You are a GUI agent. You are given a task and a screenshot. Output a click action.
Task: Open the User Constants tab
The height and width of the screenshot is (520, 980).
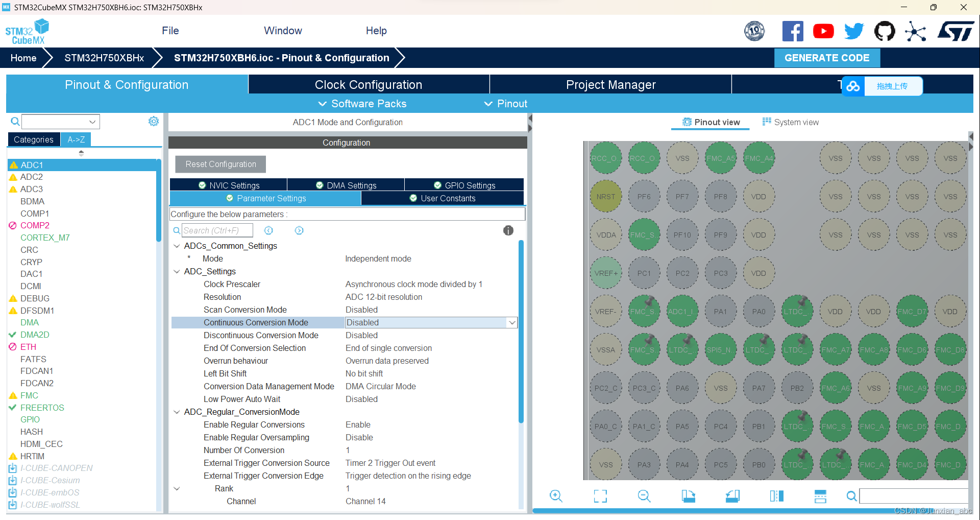[443, 198]
